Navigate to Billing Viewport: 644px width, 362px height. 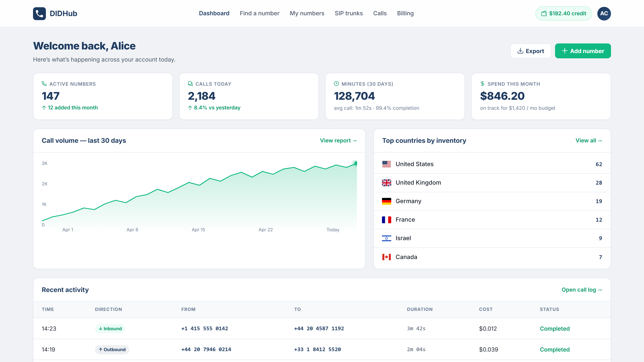tap(405, 13)
